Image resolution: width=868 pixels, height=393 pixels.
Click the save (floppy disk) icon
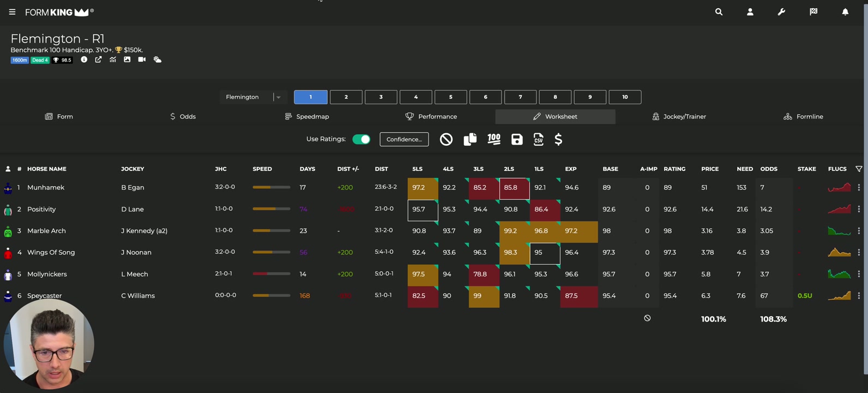pos(517,140)
